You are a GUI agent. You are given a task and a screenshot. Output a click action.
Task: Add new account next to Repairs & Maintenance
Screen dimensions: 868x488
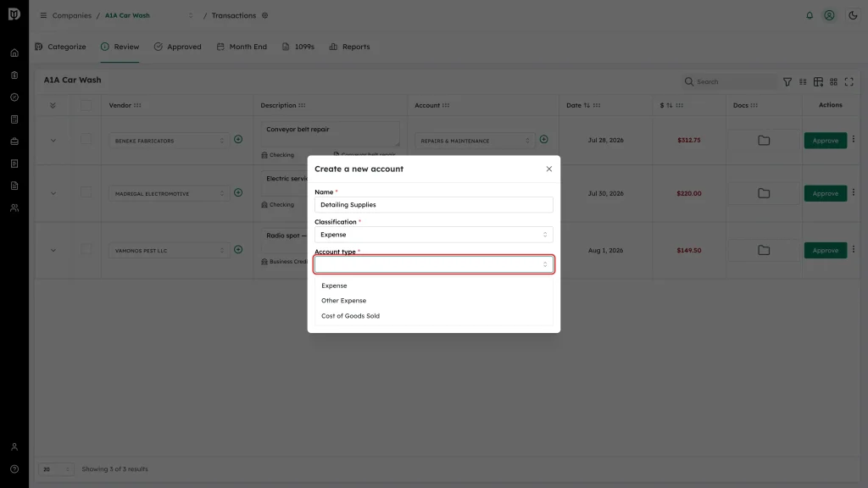(x=543, y=140)
